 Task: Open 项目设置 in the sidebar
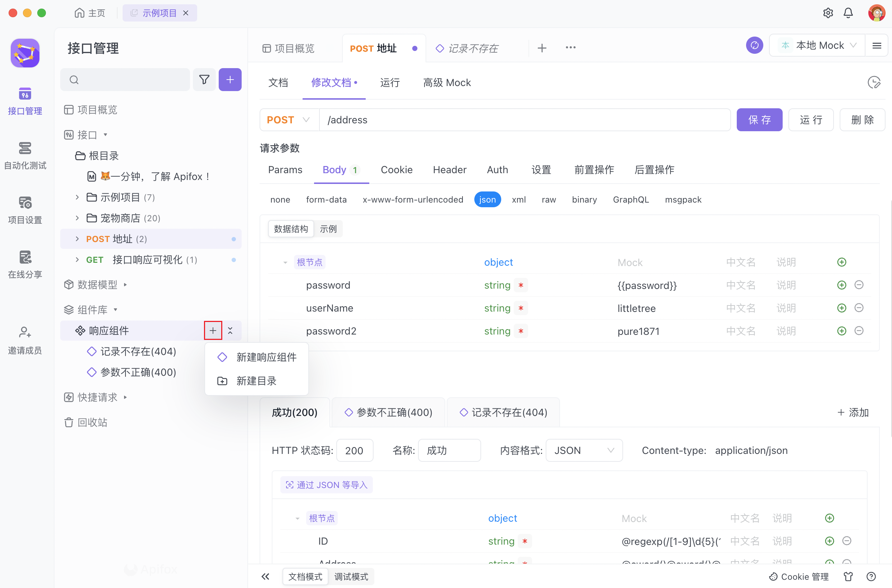point(25,210)
